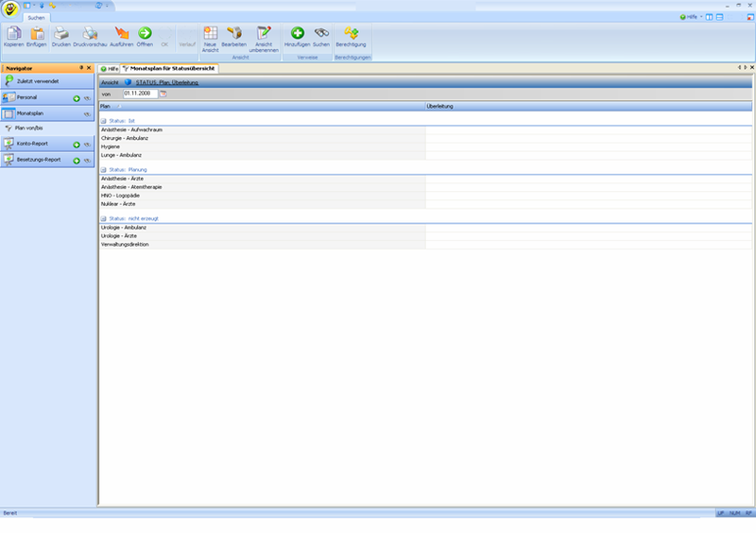The image size is (756, 533).
Task: Open the Berechtigung permissions icon
Action: pos(351,33)
